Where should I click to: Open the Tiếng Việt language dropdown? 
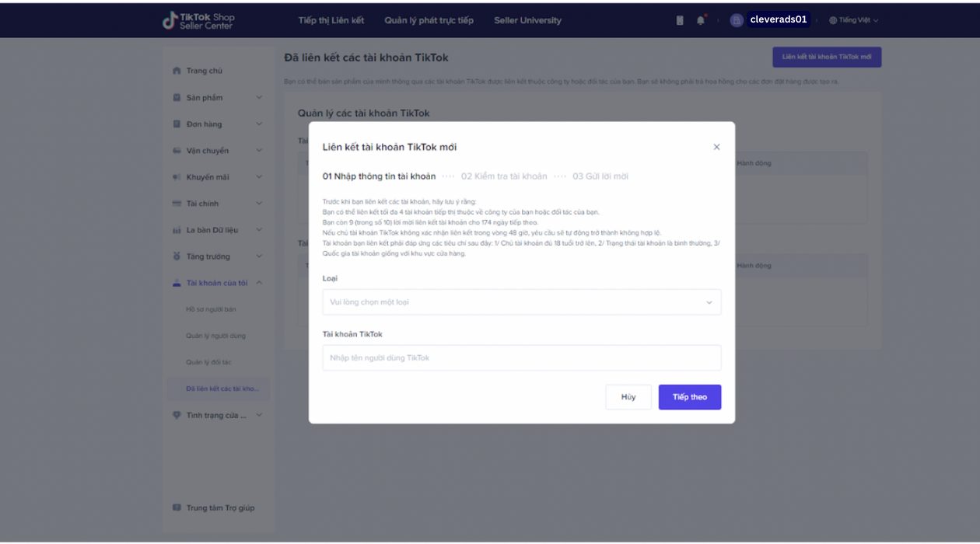pos(854,20)
